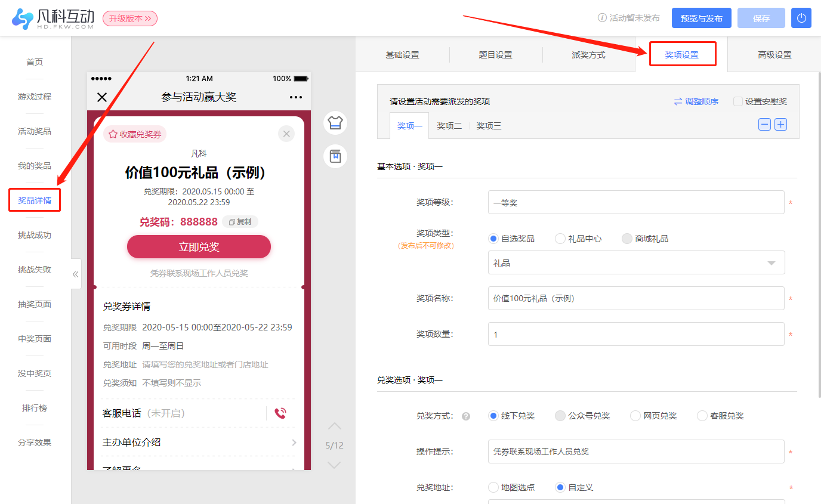821x504 pixels.
Task: Click the 调整顺序 swap icon
Action: point(678,101)
